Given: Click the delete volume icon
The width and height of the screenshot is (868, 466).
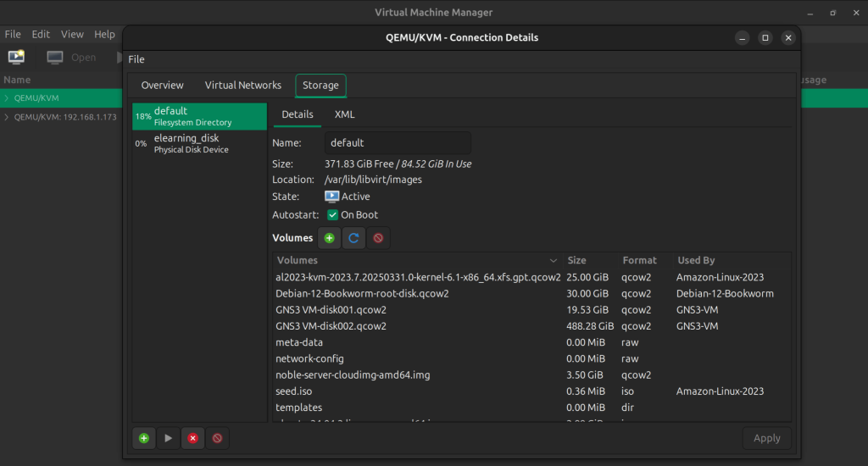Looking at the screenshot, I should click(378, 238).
